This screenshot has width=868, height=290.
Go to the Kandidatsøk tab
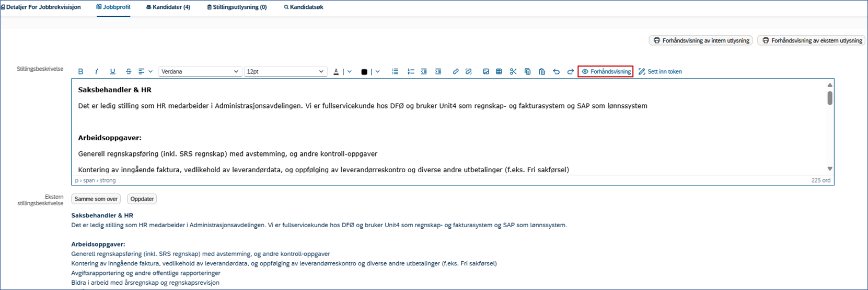[304, 7]
